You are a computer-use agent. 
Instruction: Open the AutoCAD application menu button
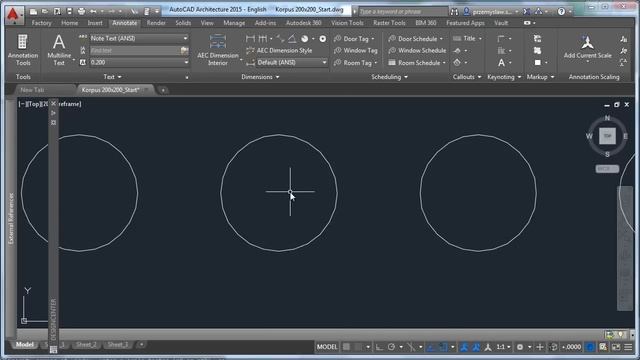click(13, 14)
